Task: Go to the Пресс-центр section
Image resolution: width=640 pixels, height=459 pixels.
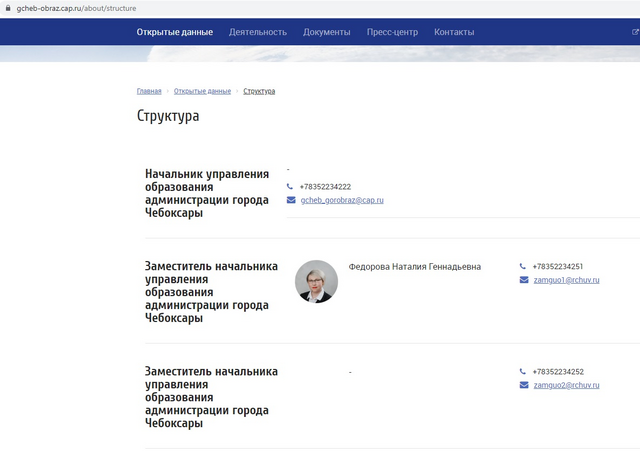Action: tap(392, 32)
